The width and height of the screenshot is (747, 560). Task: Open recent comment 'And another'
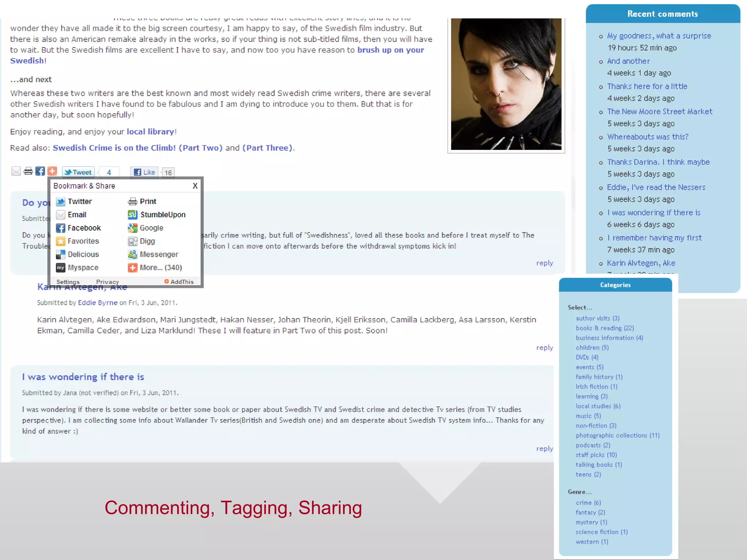tap(628, 61)
